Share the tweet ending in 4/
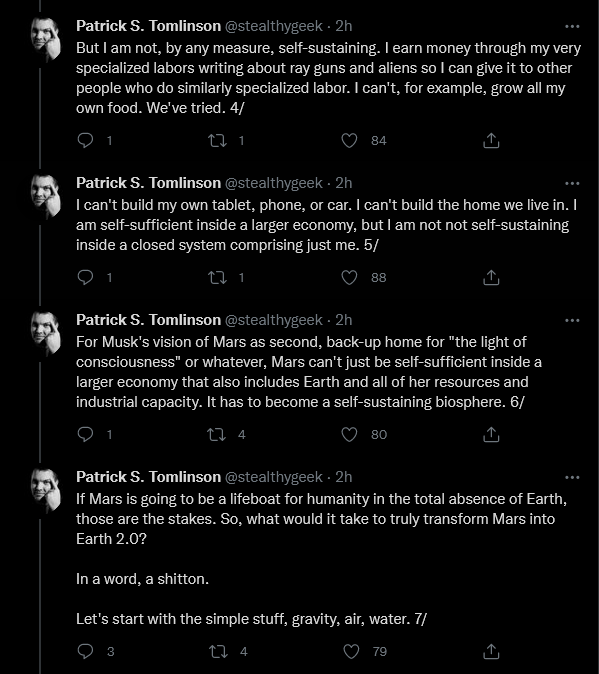 (491, 140)
